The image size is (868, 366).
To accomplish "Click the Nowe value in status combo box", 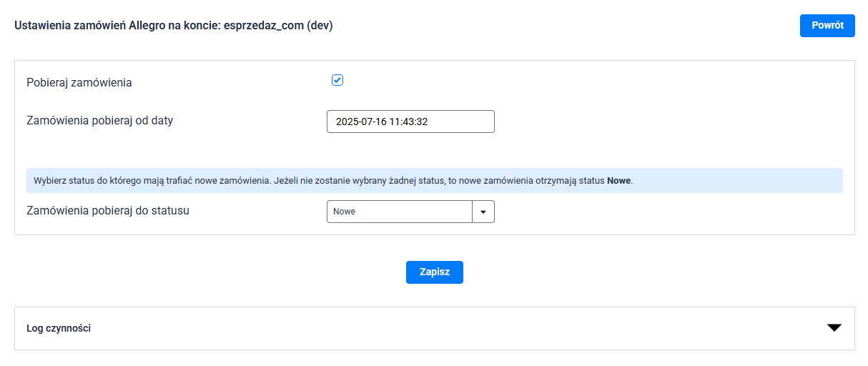I will coord(399,212).
